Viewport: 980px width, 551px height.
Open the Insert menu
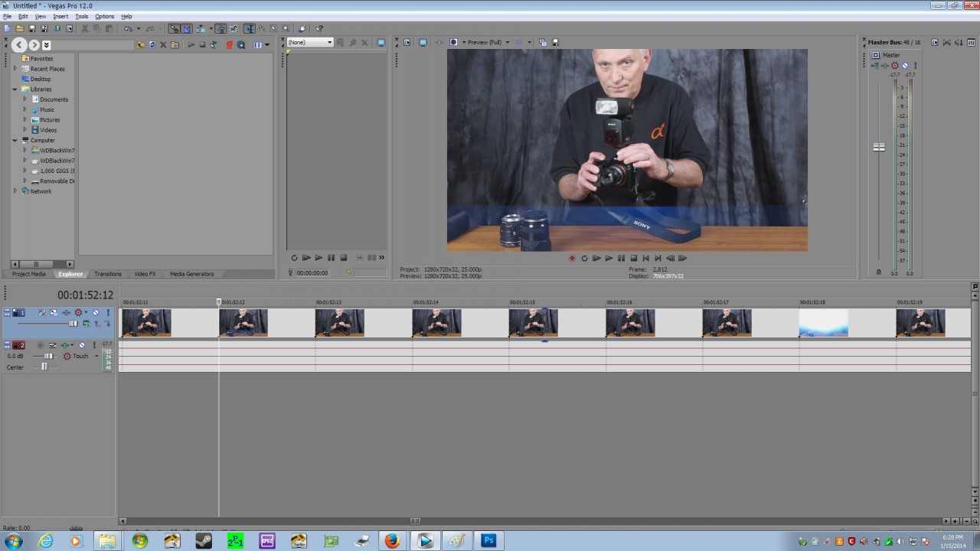60,16
